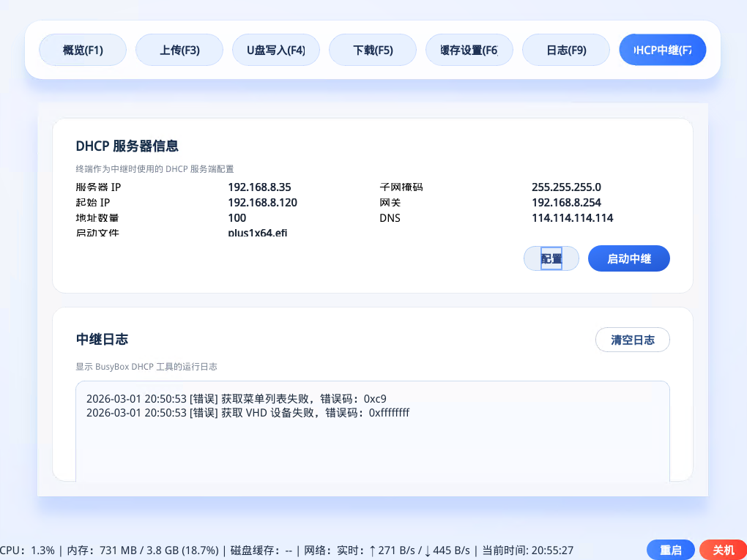
Task: Switch to the 概览(F1) tab
Action: (83, 51)
